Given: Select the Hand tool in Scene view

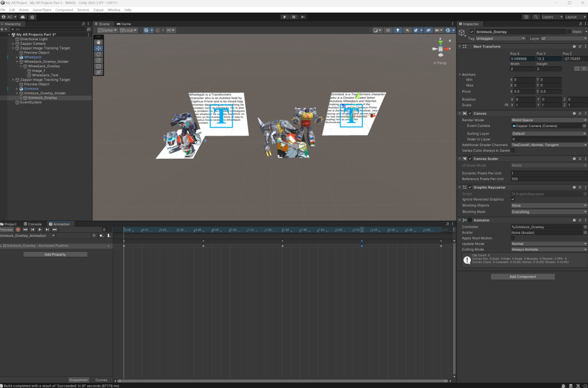Looking at the screenshot, I should point(98,42).
